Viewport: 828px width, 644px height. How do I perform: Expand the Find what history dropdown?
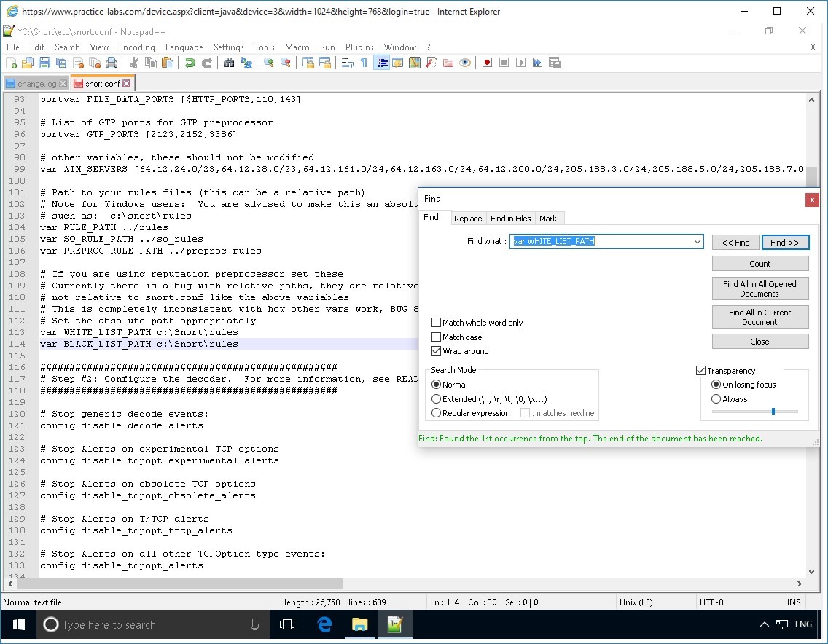698,242
